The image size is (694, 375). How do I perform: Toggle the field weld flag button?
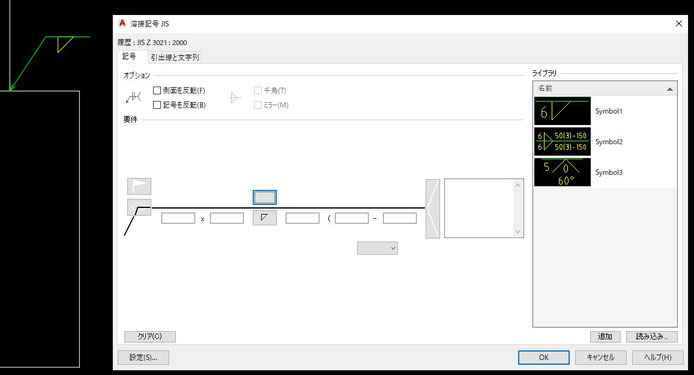coord(139,186)
